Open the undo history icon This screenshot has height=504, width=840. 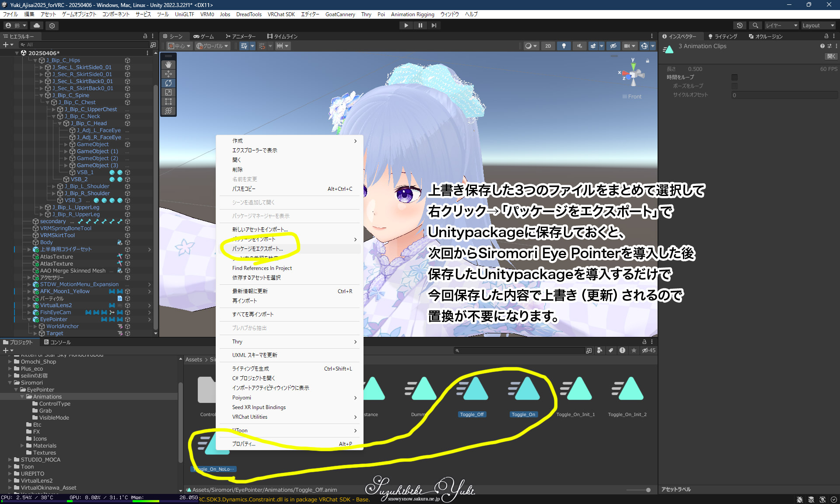[740, 25]
